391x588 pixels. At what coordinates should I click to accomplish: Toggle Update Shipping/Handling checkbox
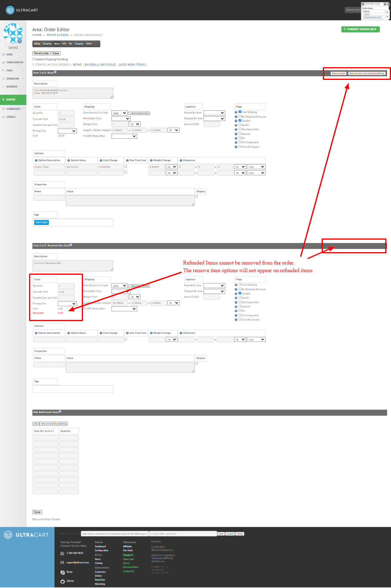34,59
